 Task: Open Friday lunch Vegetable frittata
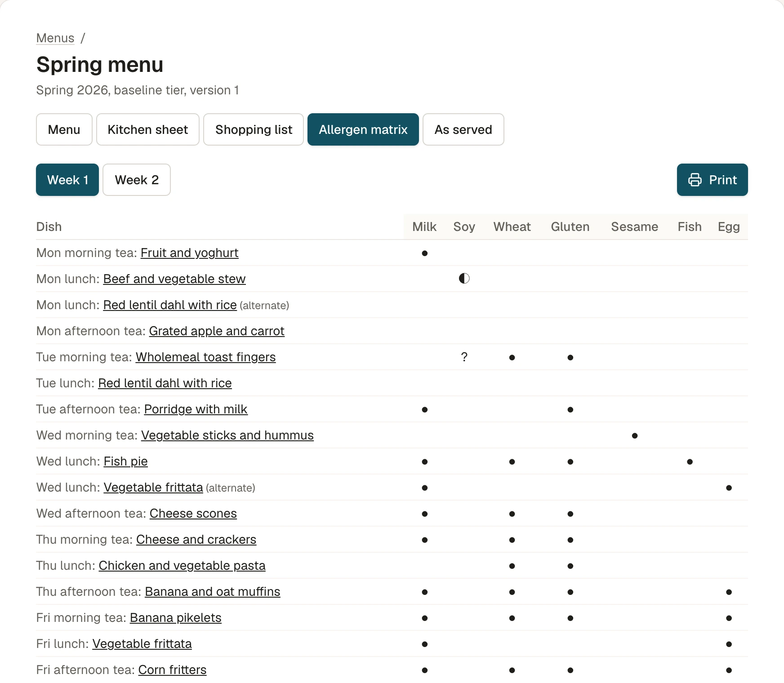click(x=142, y=643)
